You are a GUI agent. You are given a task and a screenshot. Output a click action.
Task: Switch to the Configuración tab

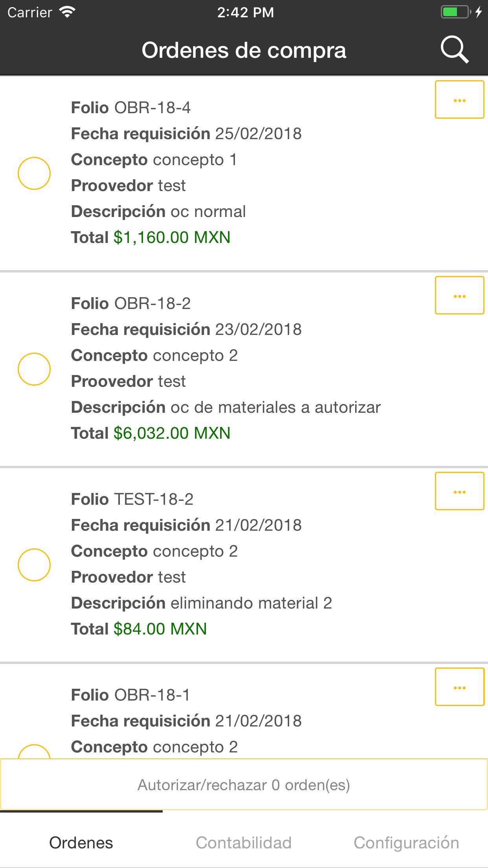(406, 843)
